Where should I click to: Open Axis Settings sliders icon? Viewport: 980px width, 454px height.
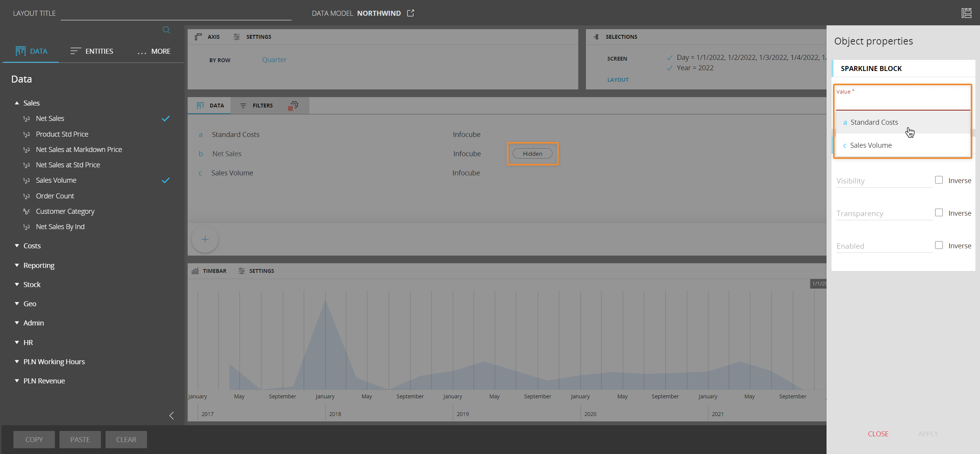point(237,37)
